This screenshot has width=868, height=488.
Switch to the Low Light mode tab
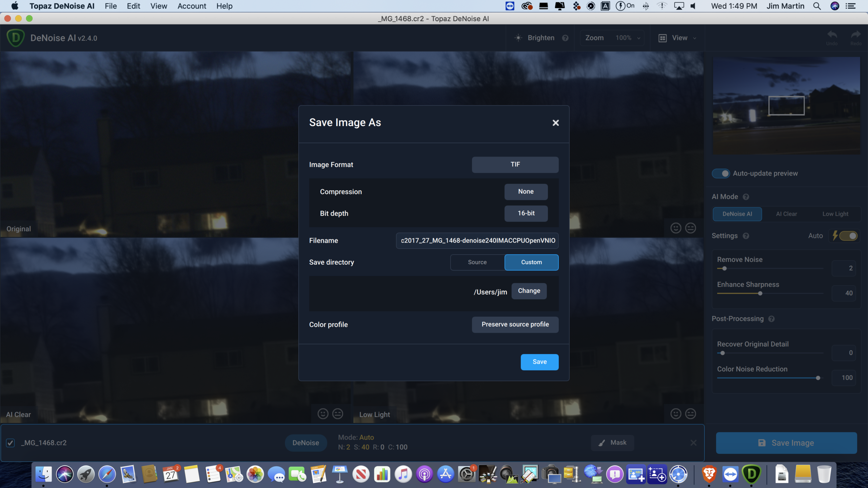pyautogui.click(x=835, y=214)
